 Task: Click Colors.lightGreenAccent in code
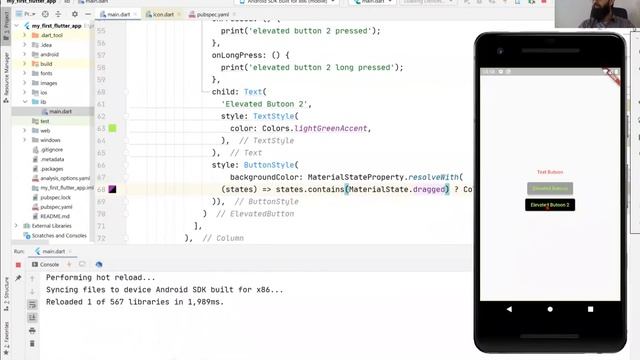[314, 129]
